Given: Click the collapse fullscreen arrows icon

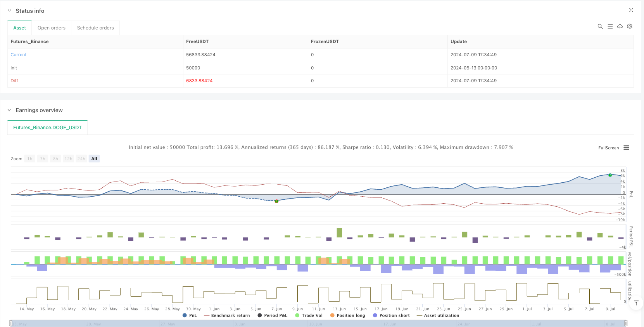Looking at the screenshot, I should click(x=631, y=10).
